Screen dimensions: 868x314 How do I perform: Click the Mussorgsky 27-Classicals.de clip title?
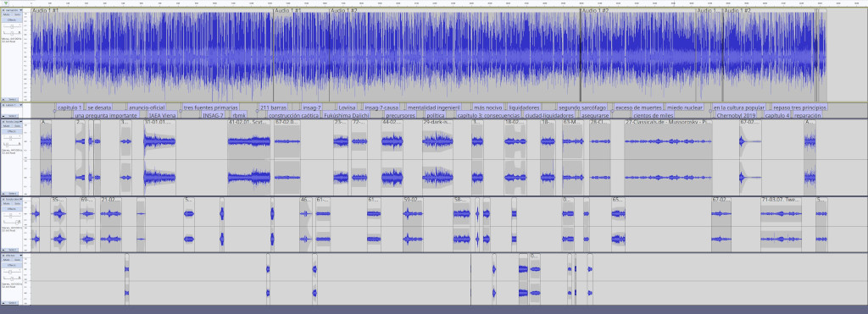click(x=668, y=122)
